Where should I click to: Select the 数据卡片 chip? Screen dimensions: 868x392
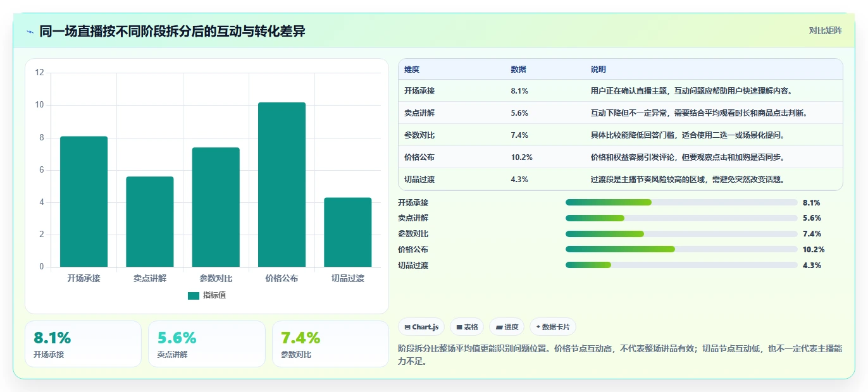click(553, 327)
